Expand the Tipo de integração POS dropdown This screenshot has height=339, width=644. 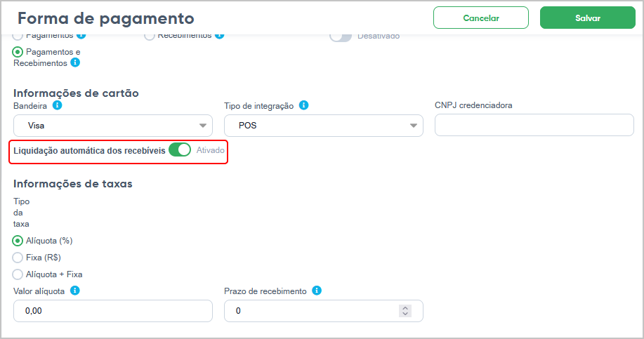324,126
